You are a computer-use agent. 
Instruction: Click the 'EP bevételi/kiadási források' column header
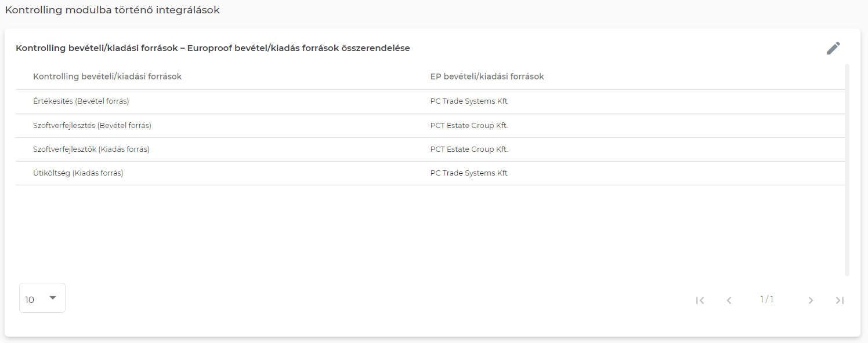point(487,76)
